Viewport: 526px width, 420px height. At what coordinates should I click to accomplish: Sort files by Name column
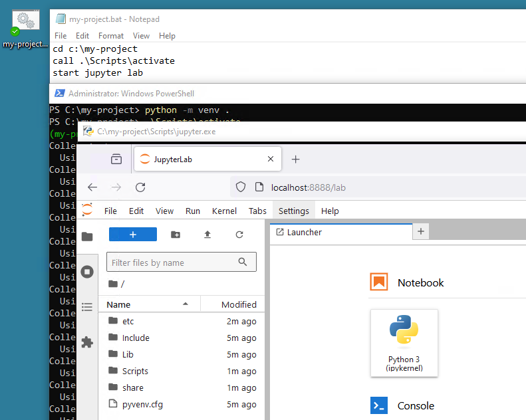coord(149,304)
